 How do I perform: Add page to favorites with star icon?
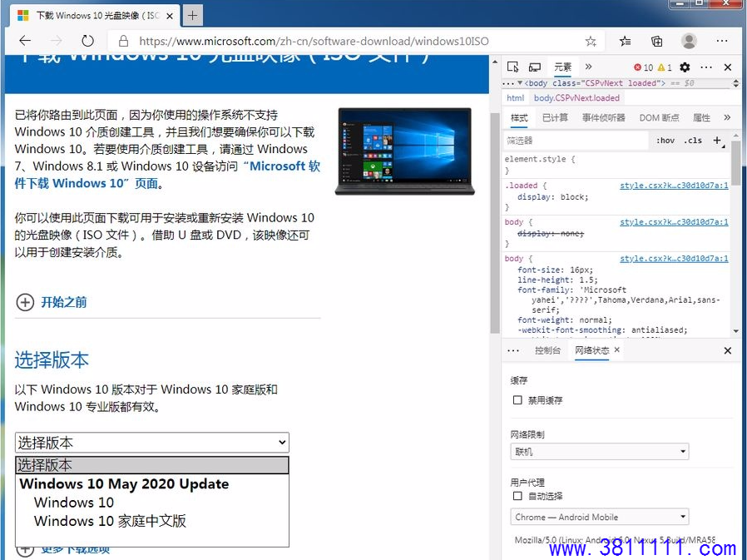591,42
